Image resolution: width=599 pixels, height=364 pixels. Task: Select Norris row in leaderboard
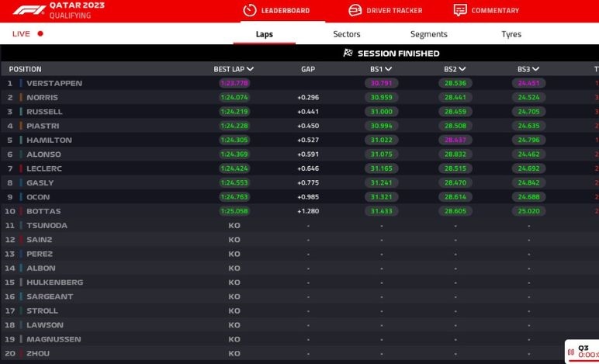tap(43, 98)
